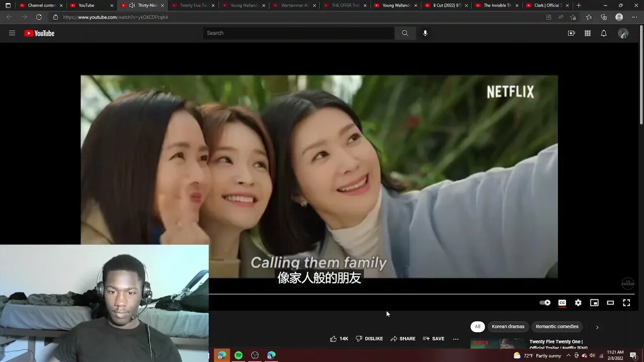
Task: Switch to The Invisible Th tab
Action: pyautogui.click(x=497, y=5)
